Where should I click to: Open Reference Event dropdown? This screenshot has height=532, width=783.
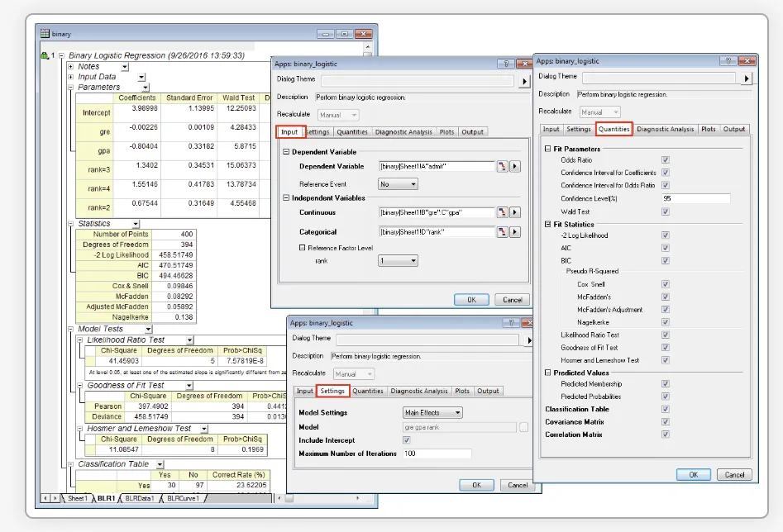click(x=398, y=184)
